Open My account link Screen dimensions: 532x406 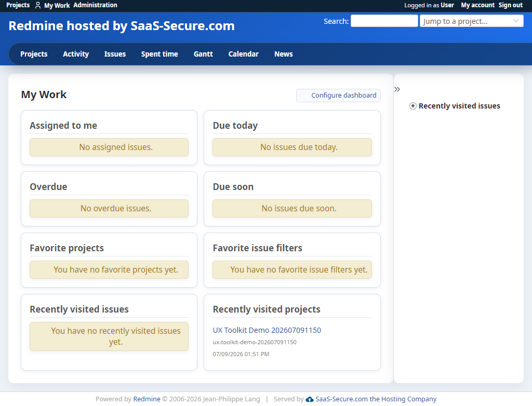[477, 5]
